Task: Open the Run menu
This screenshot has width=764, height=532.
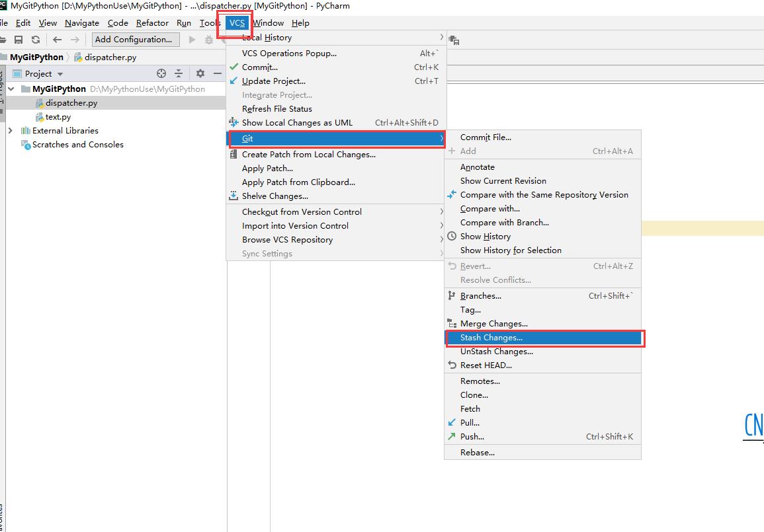Action: (x=184, y=23)
